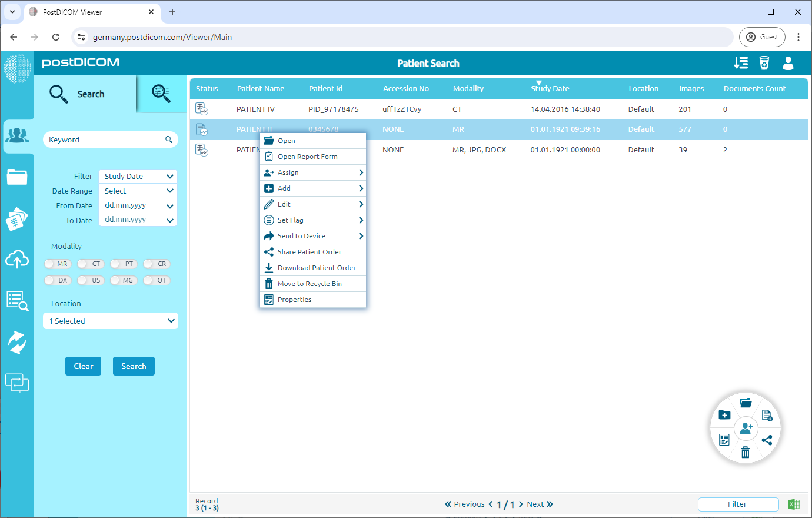The height and width of the screenshot is (518, 812).
Task: Click the Next page link
Action: click(x=536, y=504)
